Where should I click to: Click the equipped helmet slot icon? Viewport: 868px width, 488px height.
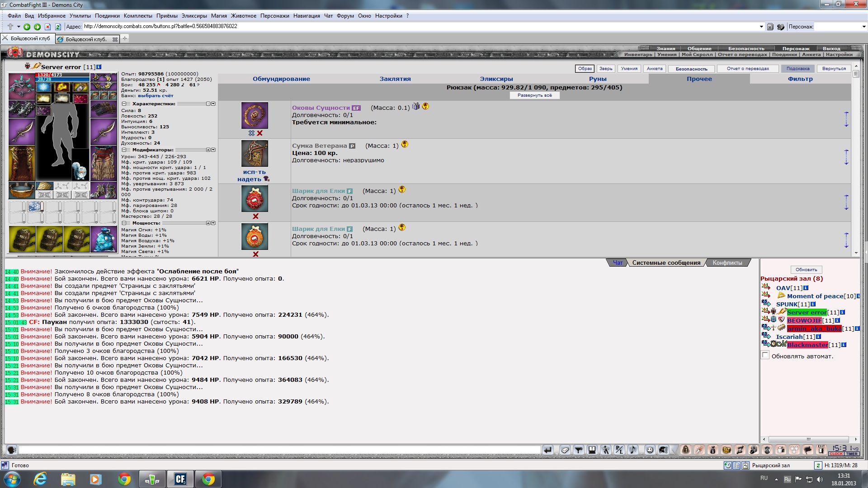pos(22,86)
